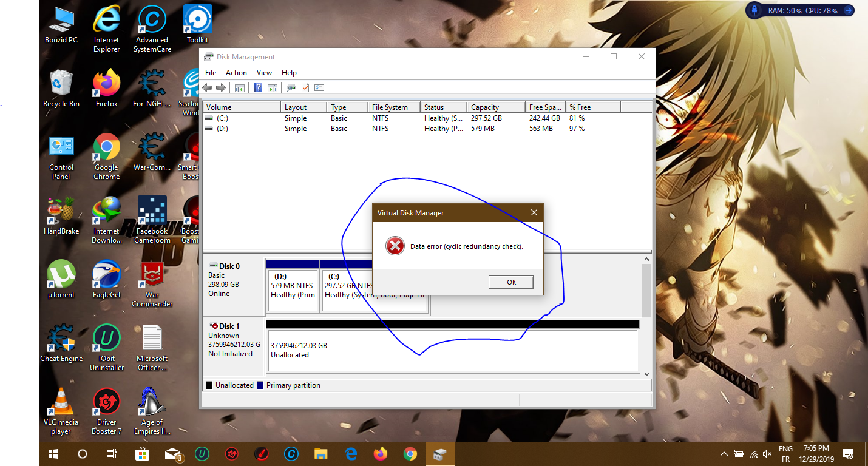Click the lower pane scrollbar up arrow
This screenshot has height=466, width=868.
[x=646, y=260]
